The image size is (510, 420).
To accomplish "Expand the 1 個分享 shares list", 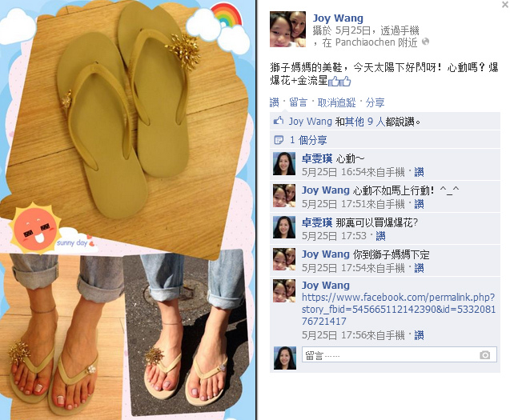I will (x=308, y=140).
